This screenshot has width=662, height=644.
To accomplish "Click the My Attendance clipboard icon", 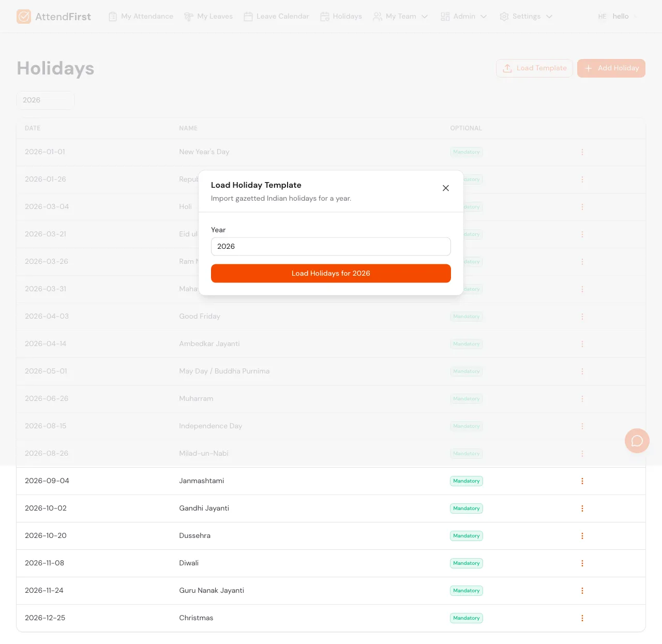I will pyautogui.click(x=112, y=16).
